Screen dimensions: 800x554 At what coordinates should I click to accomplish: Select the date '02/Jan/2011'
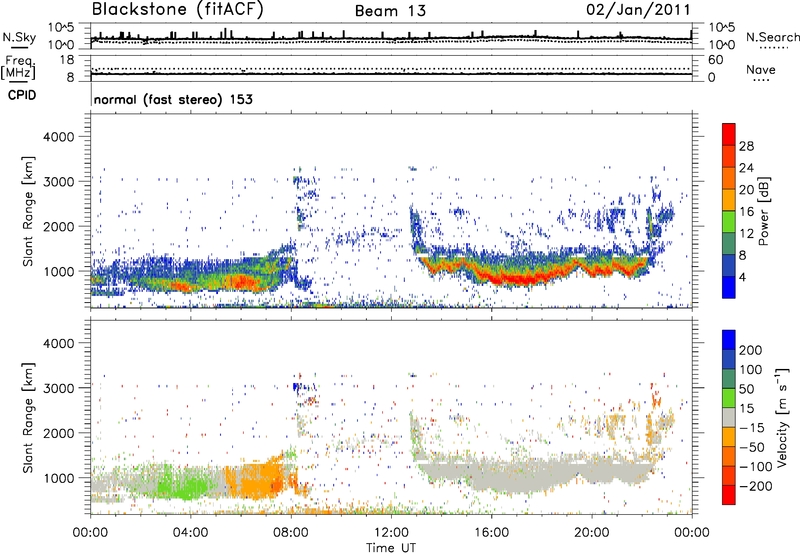click(x=638, y=10)
